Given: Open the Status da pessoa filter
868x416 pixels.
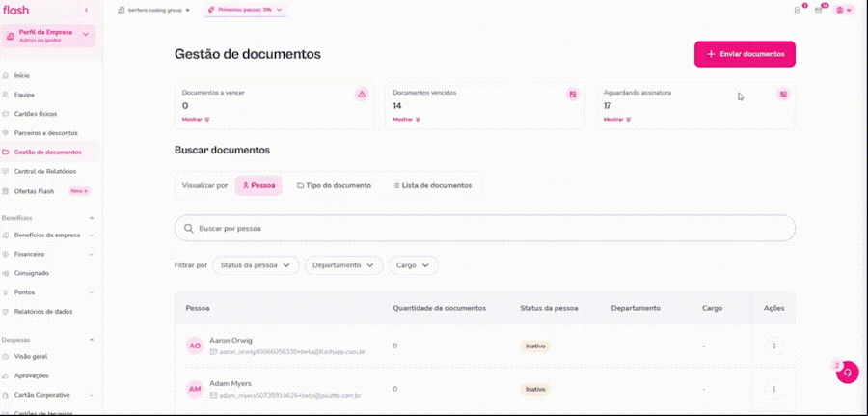Looking at the screenshot, I should tap(256, 265).
